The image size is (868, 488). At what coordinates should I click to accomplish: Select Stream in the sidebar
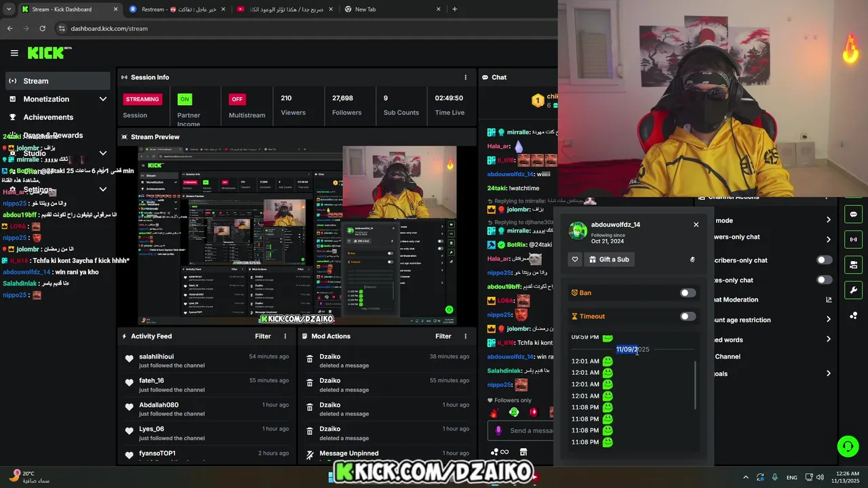(56, 81)
